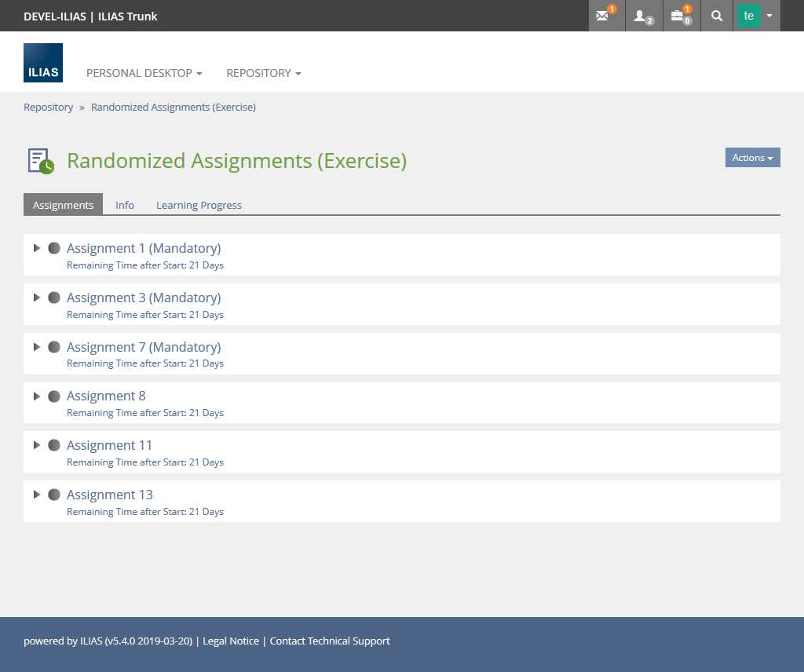Expand Assignment 7 (Mandatory) with its triangle
This screenshot has height=672, width=804.
(36, 347)
